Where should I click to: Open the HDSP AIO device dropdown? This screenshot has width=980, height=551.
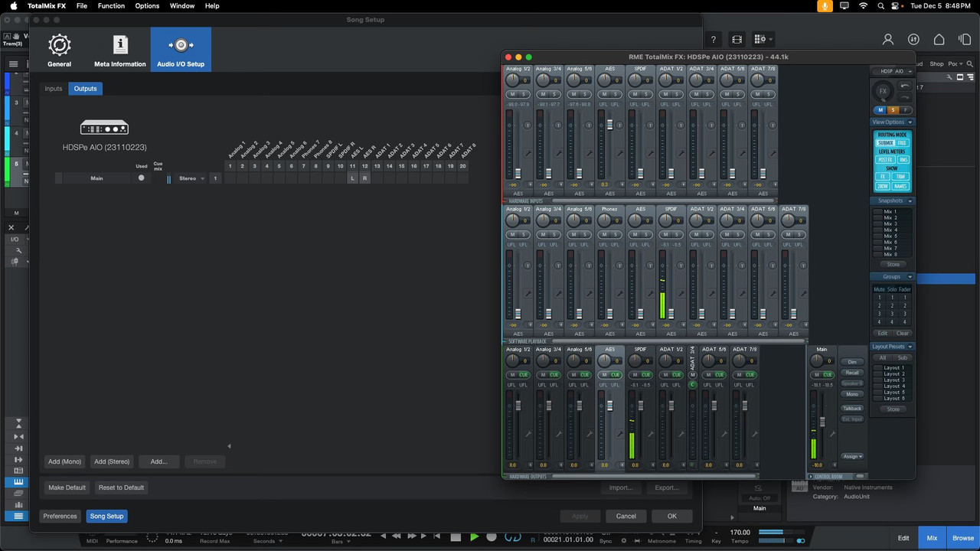pyautogui.click(x=893, y=71)
